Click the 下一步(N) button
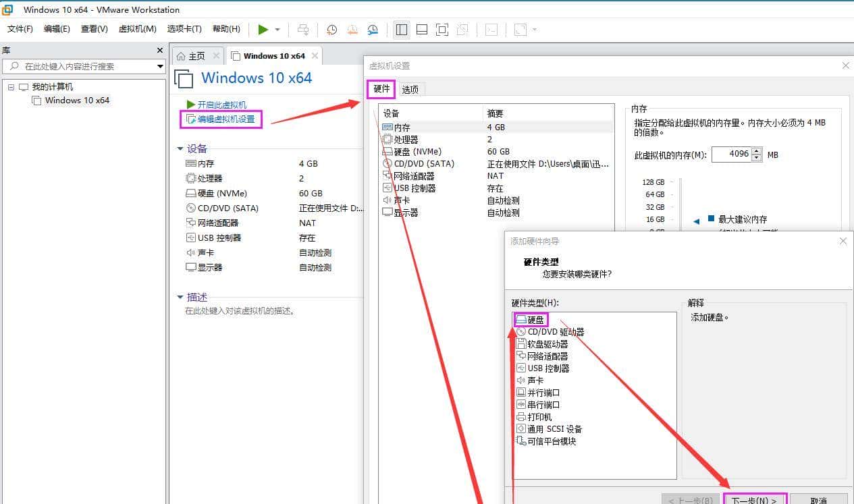This screenshot has width=854, height=504. pyautogui.click(x=754, y=501)
